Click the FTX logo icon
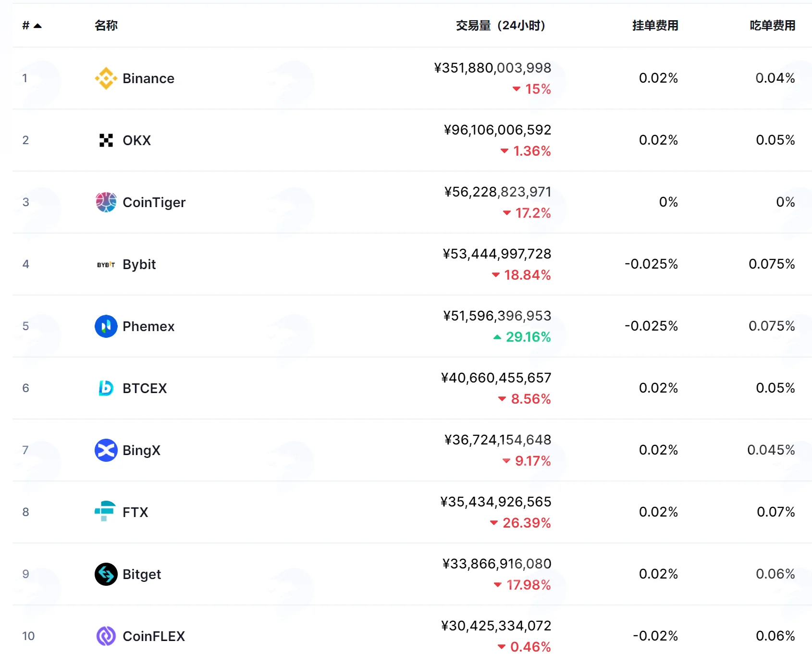Viewport: 812px width, 666px height. (x=105, y=511)
